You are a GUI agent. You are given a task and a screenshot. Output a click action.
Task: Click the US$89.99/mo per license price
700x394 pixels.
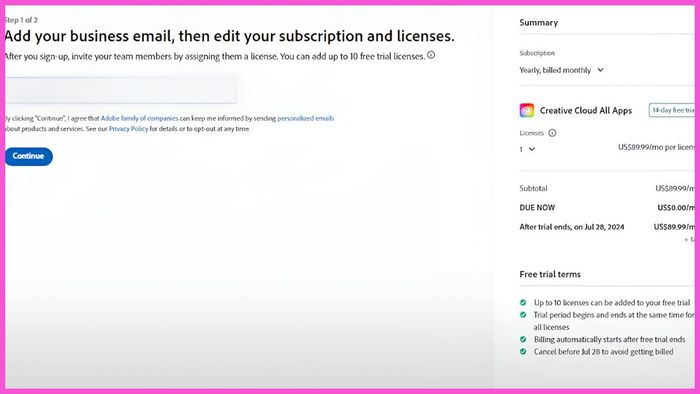click(x=656, y=147)
